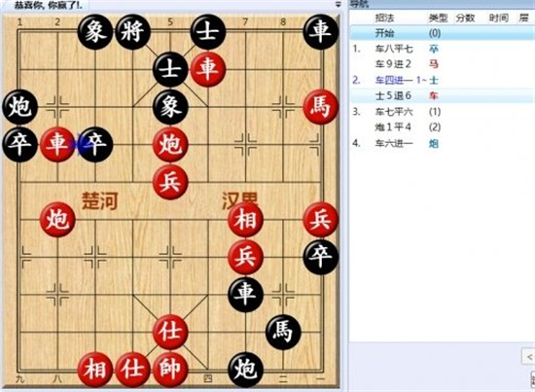
Task: Select the red 帥 king piece
Action: pyautogui.click(x=170, y=370)
